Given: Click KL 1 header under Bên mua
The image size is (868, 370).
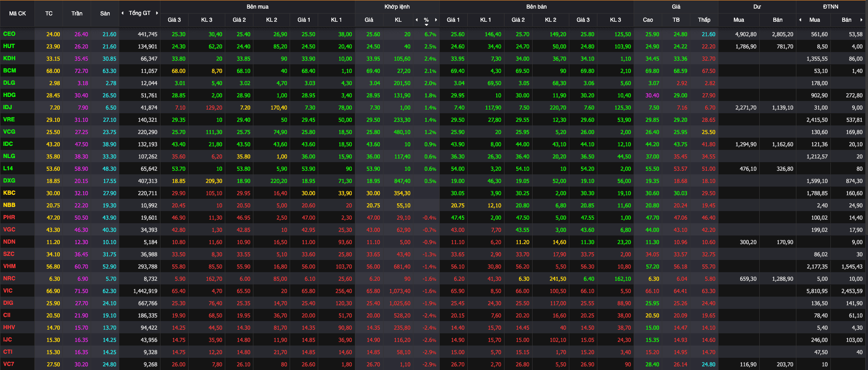Looking at the screenshot, I should [x=336, y=20].
